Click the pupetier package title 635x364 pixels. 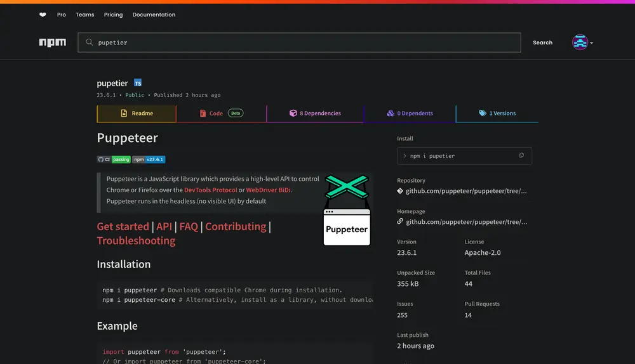pyautogui.click(x=112, y=83)
